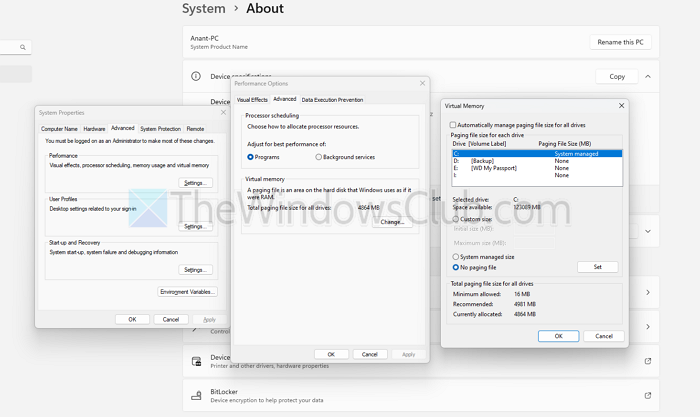The width and height of the screenshot is (700, 417).
Task: Open the Hardware tab in System Properties
Action: tap(94, 129)
